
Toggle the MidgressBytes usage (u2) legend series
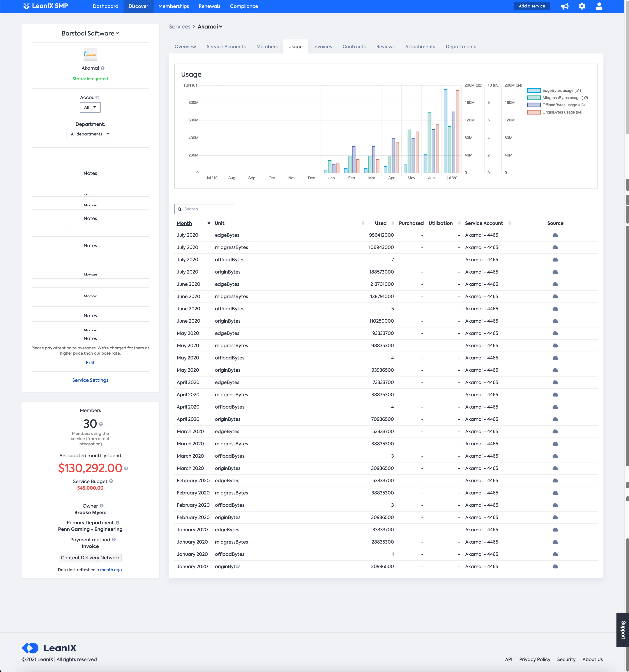pyautogui.click(x=557, y=98)
